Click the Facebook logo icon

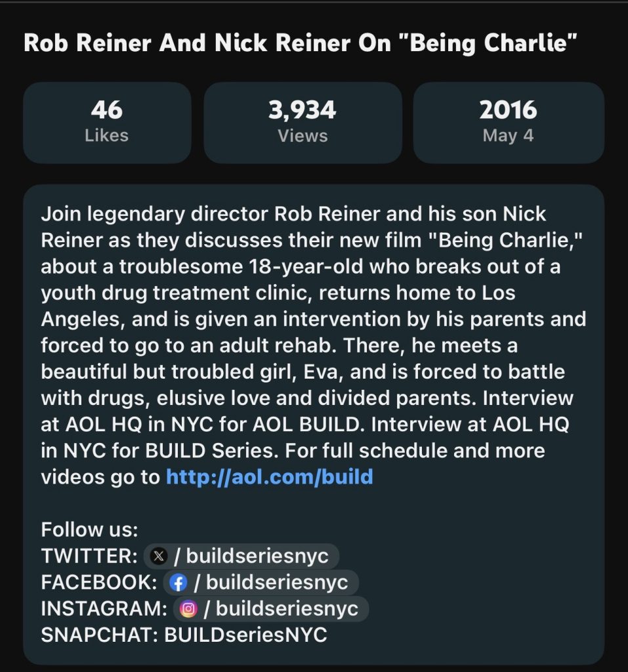[x=178, y=583]
